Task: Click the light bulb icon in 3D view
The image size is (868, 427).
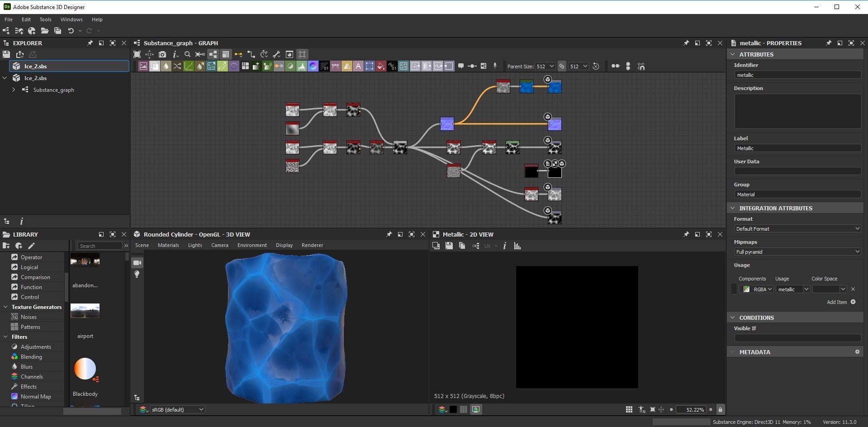Action: [137, 275]
